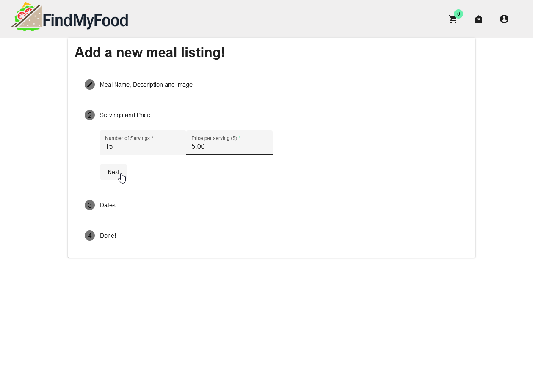Click the FindMyFood brand name

click(x=86, y=20)
